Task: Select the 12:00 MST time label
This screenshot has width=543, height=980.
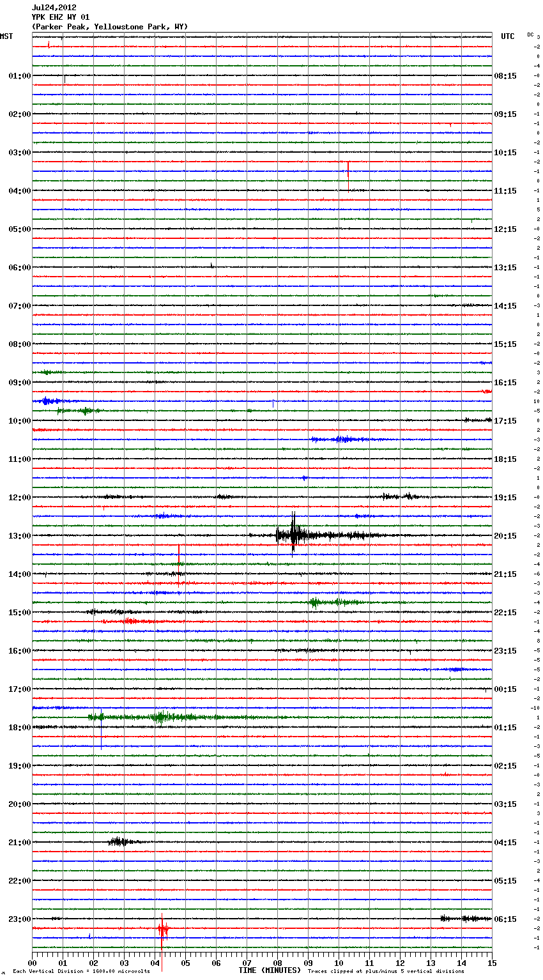Action: [x=19, y=498]
